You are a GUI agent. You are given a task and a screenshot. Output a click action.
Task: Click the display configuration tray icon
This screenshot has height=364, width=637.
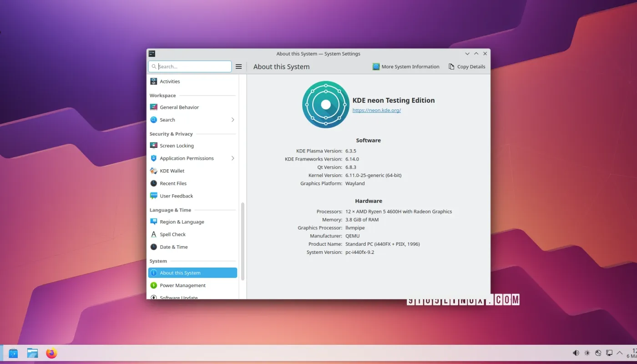point(609,353)
